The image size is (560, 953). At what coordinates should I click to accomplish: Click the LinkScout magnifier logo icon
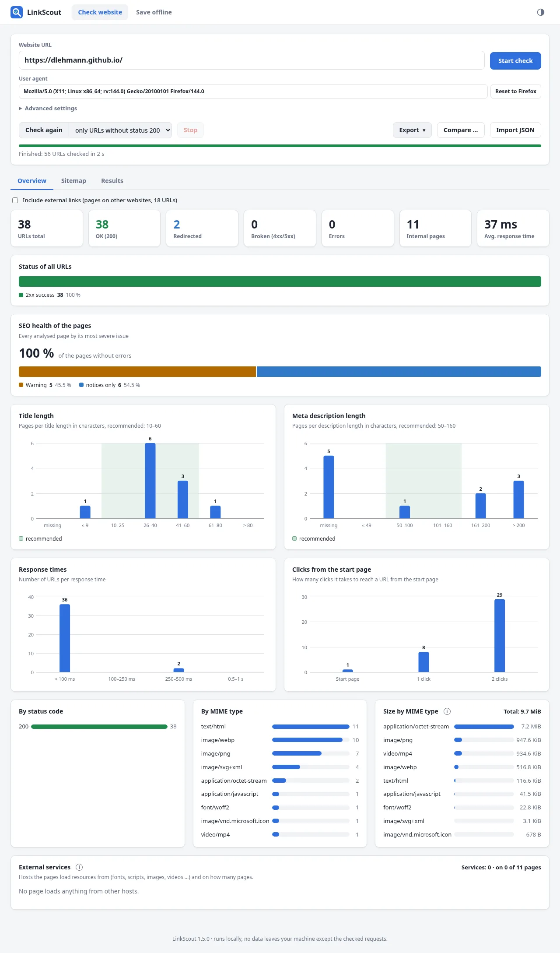coord(17,12)
